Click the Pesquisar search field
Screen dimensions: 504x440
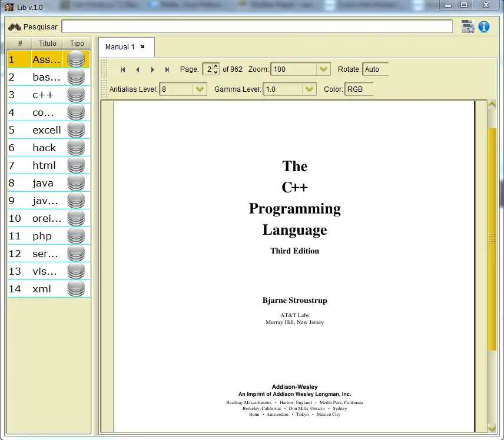(257, 26)
